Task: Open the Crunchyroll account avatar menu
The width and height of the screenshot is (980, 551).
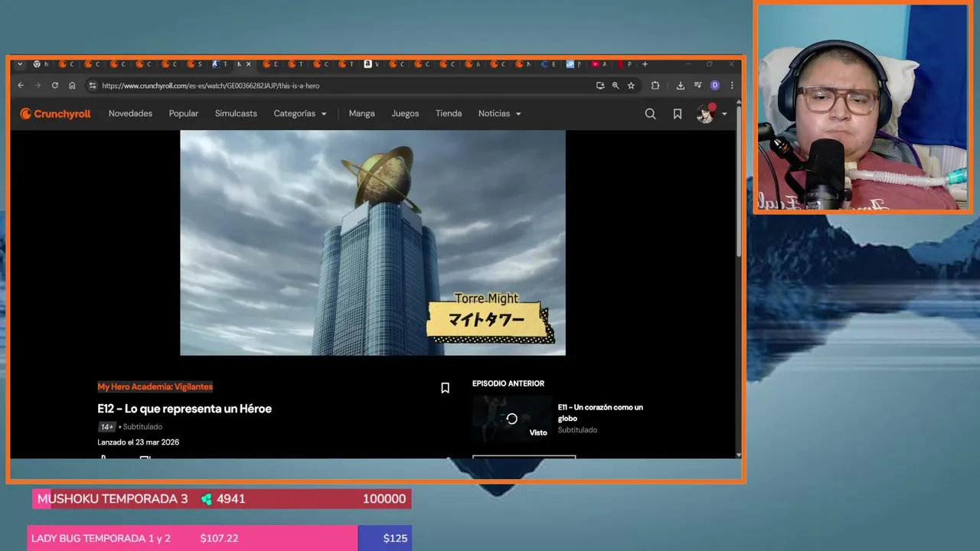Action: (x=711, y=114)
